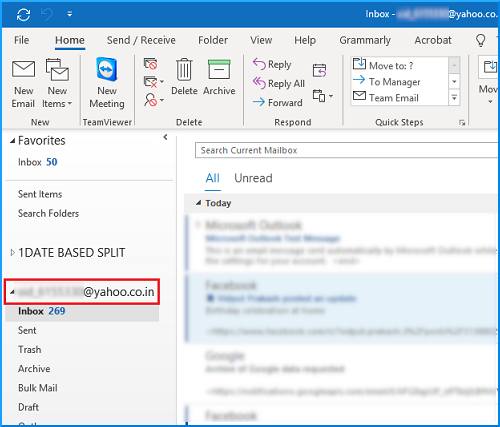Open the Sent folder of Yahoo account
500x427 pixels.
click(27, 330)
